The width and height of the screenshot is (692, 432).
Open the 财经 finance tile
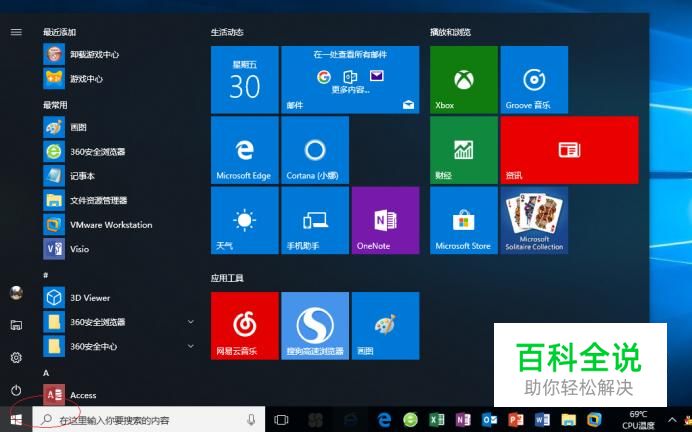point(464,150)
